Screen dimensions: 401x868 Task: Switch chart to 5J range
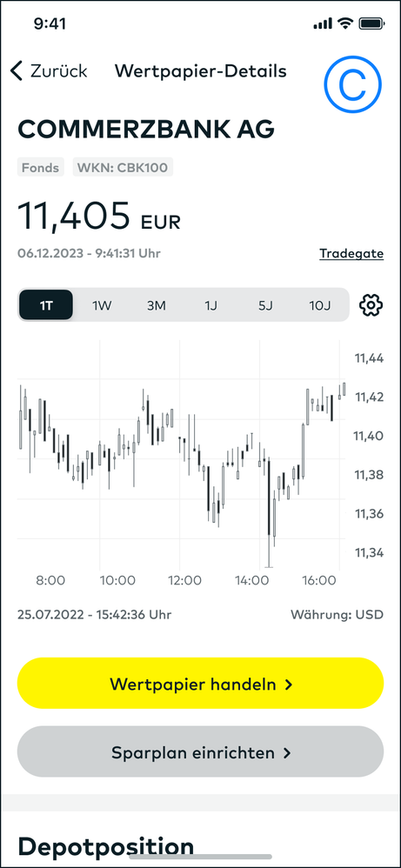point(264,305)
